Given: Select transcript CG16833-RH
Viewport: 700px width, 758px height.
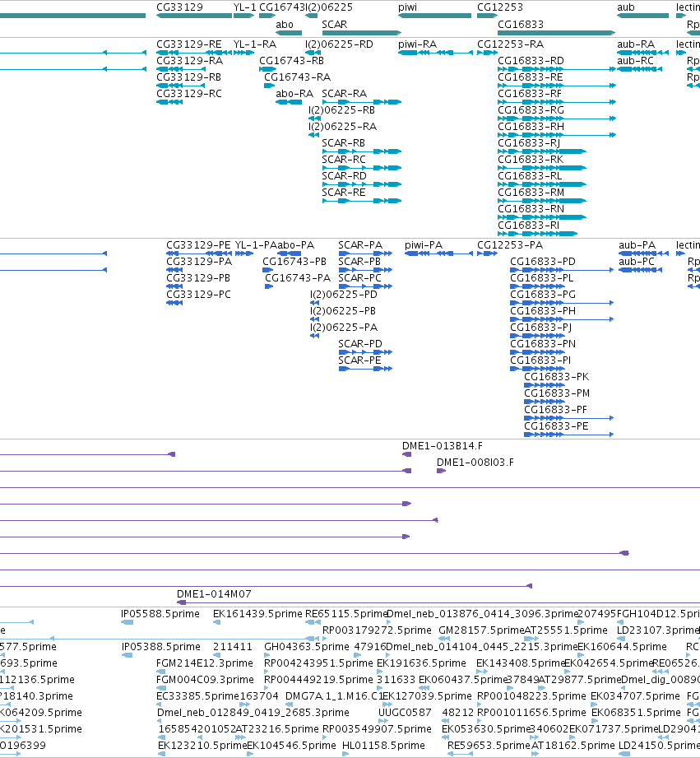Looking at the screenshot, I should (557, 135).
